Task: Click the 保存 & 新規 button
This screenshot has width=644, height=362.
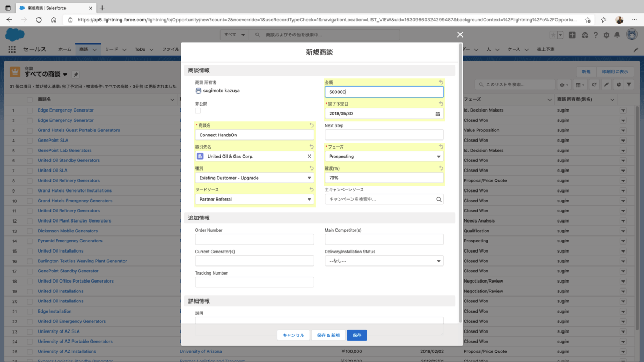Action: tap(328, 335)
